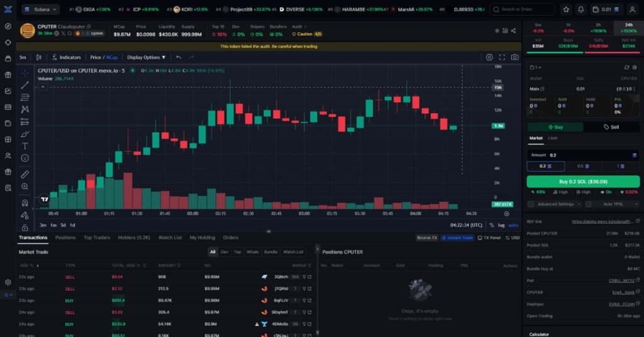
Task: Open the 5m timeframe selector
Action: (23, 57)
